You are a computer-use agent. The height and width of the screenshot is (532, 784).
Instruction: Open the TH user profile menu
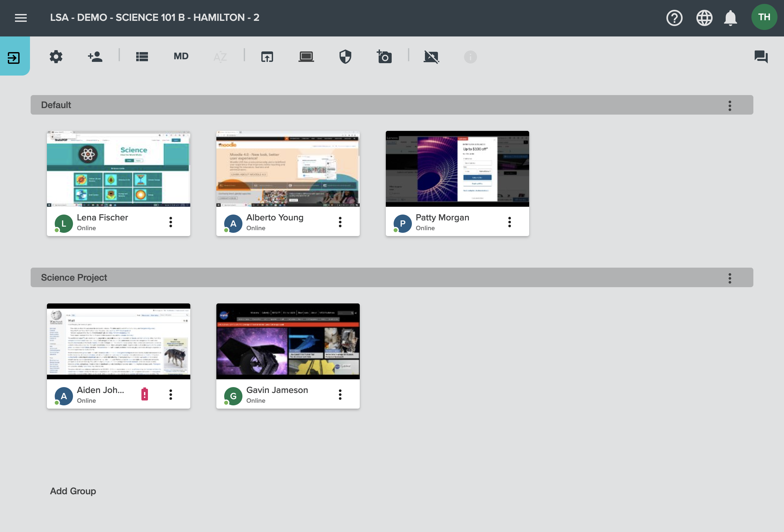click(764, 17)
